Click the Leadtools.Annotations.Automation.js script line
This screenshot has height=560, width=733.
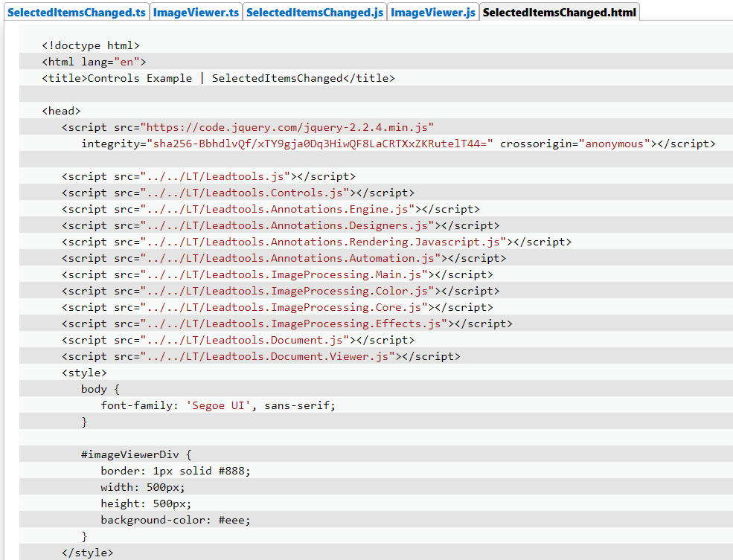point(284,258)
